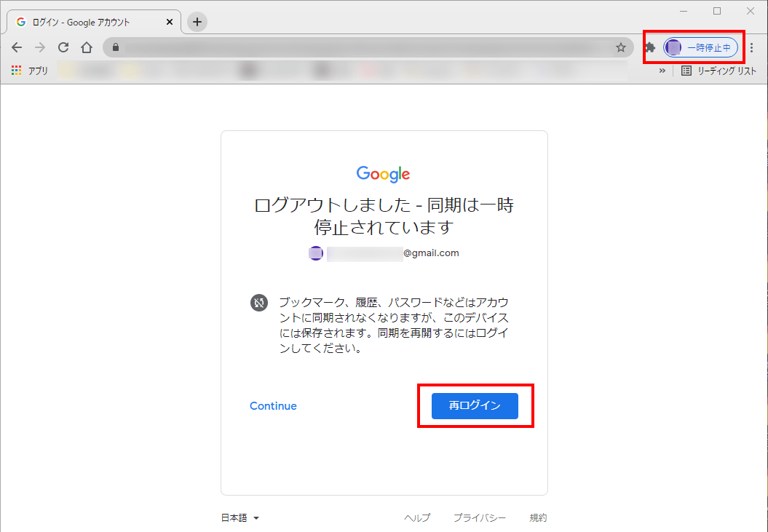Reload the page with the refresh icon
The image size is (768, 532).
click(63, 47)
